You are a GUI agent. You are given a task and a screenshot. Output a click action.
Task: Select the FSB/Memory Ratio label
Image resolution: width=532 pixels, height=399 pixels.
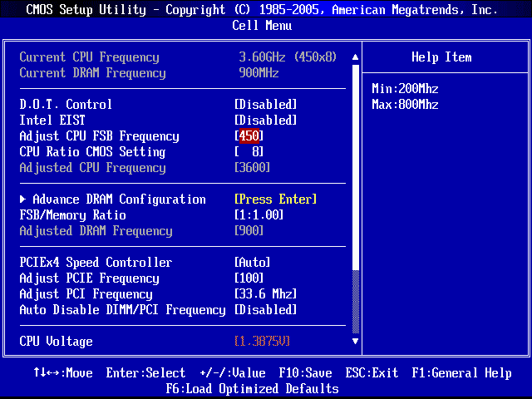72,215
